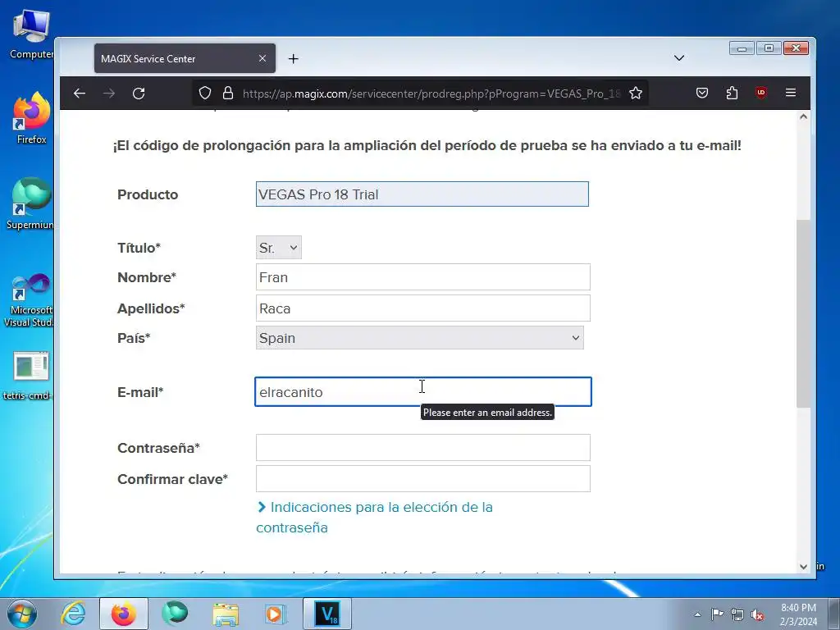
Task: Switch to Firefox in the taskbar
Action: click(124, 614)
